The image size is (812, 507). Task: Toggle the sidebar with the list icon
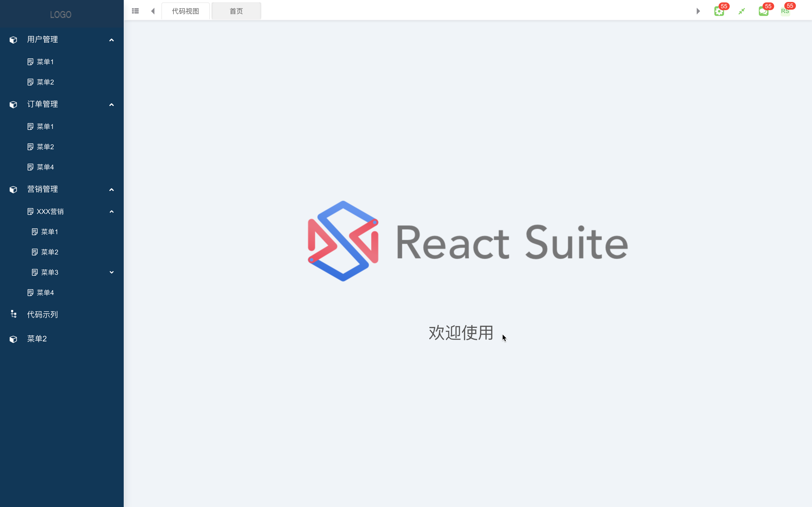pyautogui.click(x=135, y=11)
